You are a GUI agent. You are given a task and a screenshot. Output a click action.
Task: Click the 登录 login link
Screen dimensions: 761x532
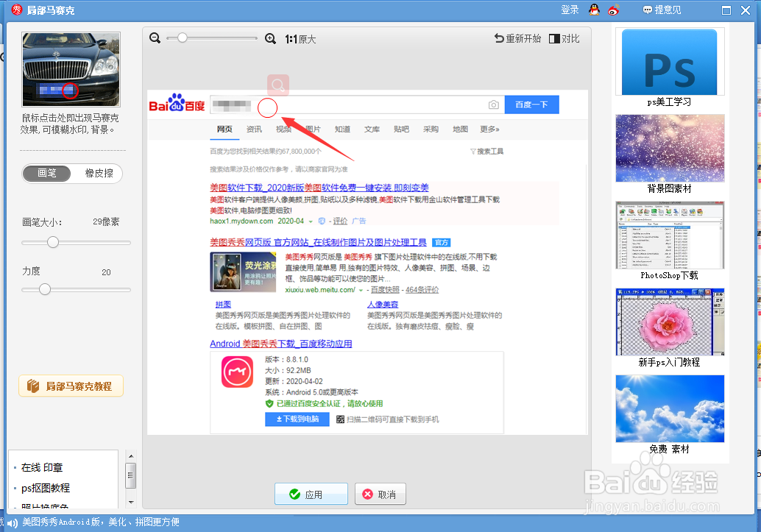pyautogui.click(x=570, y=10)
